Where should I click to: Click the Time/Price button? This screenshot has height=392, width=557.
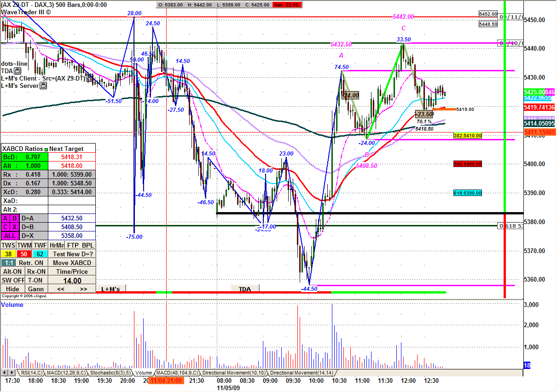pos(73,271)
